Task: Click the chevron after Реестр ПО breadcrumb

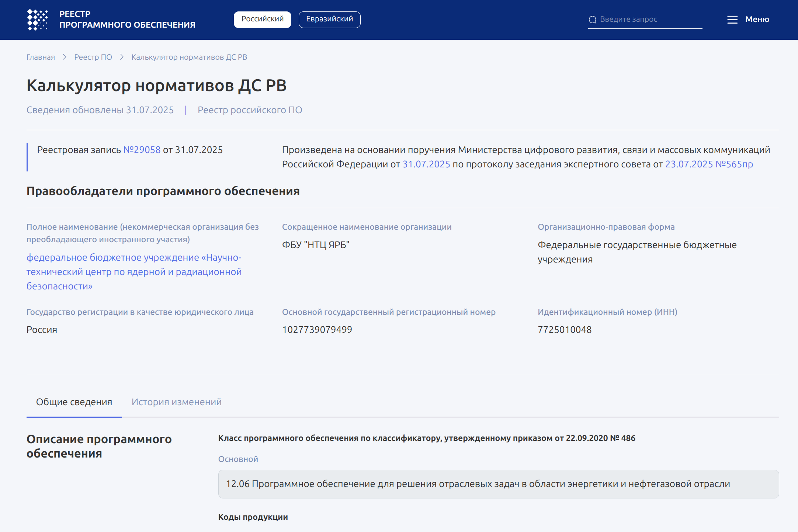Action: [x=122, y=57]
